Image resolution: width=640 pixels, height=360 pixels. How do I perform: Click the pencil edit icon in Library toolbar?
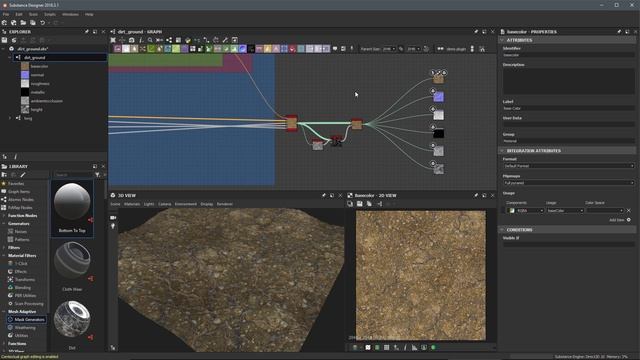pos(23,175)
